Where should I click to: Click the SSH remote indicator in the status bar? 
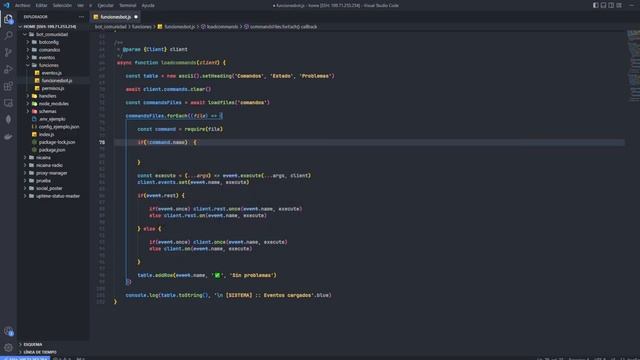click(25, 358)
